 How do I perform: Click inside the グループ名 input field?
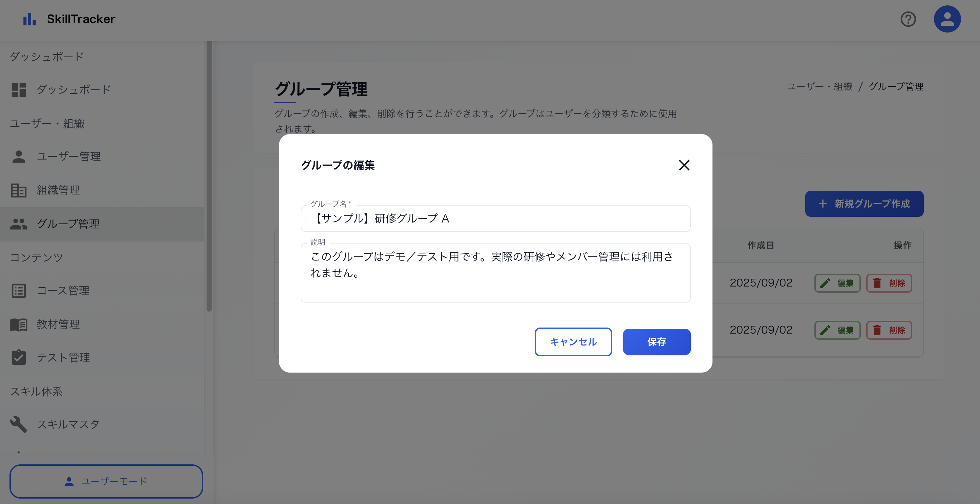point(494,218)
